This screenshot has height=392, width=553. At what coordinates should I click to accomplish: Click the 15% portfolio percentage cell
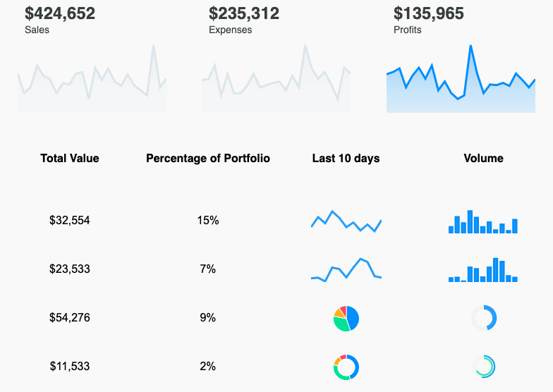[208, 221]
